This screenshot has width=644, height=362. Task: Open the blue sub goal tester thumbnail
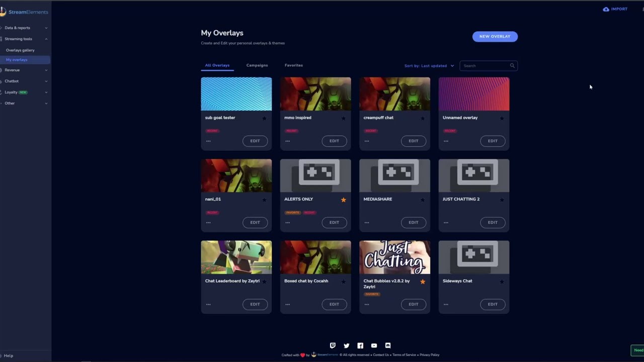coord(236,94)
